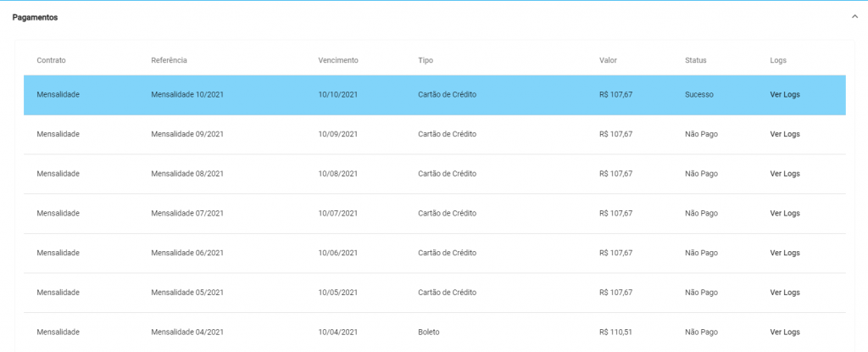
Task: Sort by the Vencimento column header
Action: tap(337, 60)
